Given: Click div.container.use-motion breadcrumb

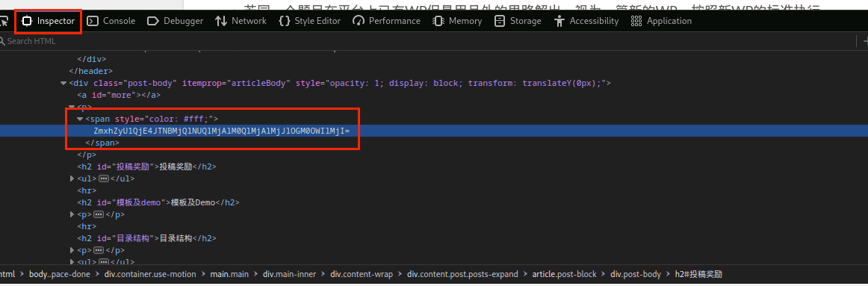Looking at the screenshot, I should pos(151,274).
